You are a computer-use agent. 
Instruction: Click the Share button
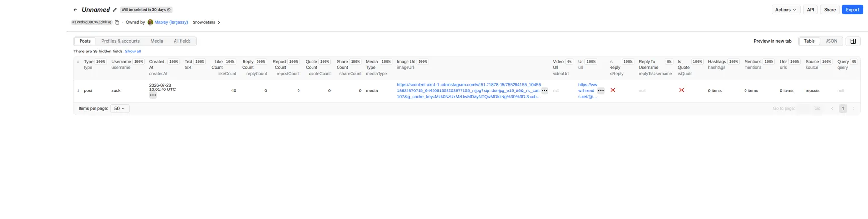click(830, 10)
